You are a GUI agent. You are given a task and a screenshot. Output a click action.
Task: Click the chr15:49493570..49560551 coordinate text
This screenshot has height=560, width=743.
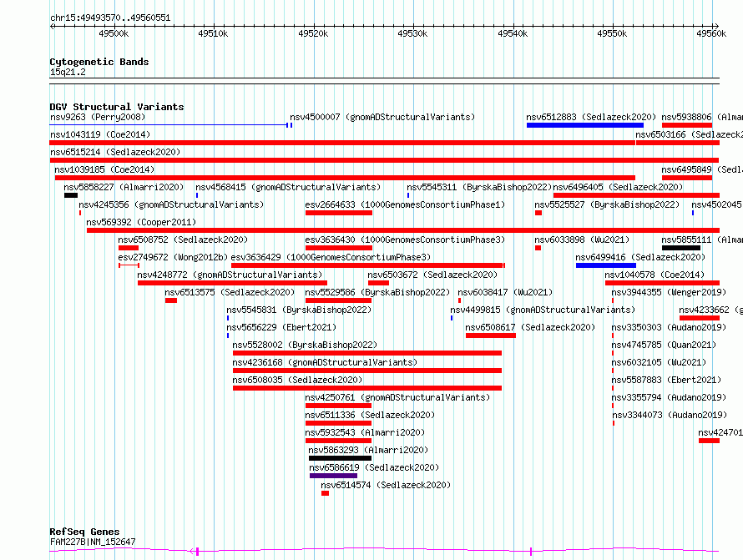tap(110, 18)
